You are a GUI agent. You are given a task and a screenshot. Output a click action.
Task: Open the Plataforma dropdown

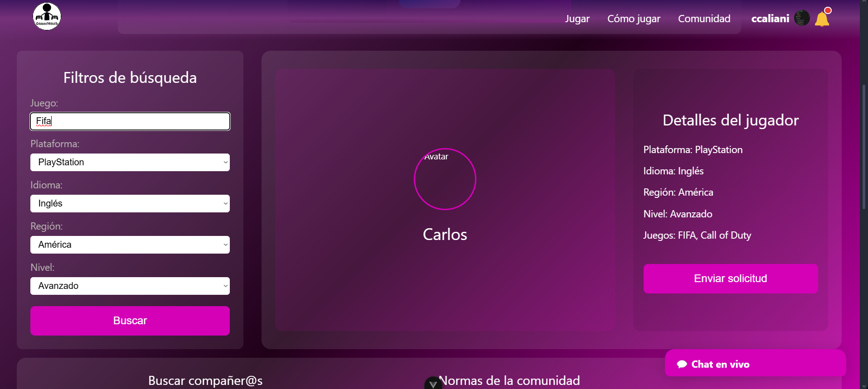coord(130,162)
